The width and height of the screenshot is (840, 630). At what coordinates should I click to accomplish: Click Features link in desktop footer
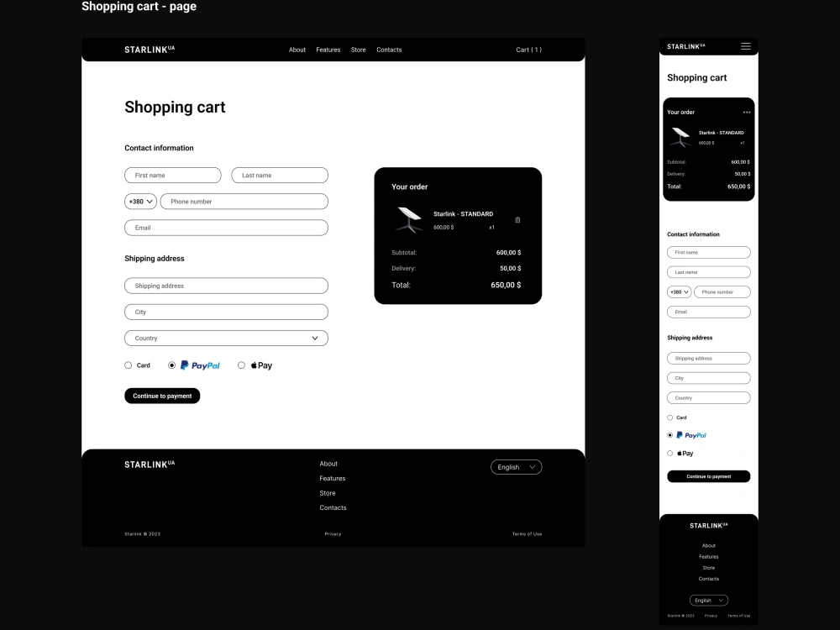[x=333, y=479]
